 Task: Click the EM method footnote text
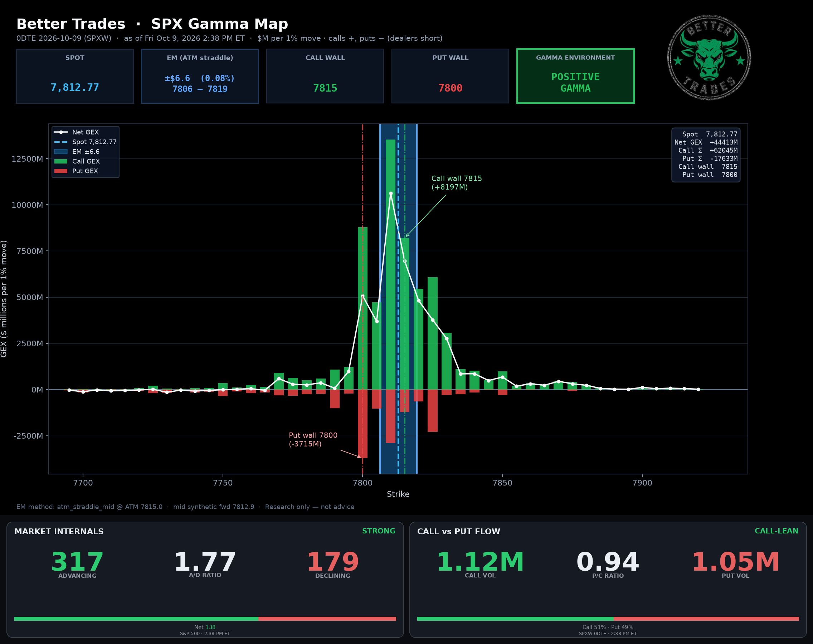pyautogui.click(x=185, y=507)
